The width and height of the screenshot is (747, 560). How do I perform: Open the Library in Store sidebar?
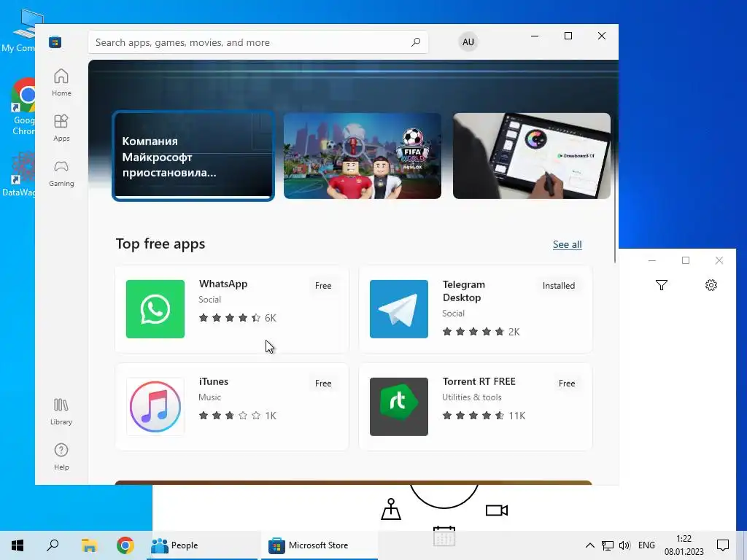61,412
